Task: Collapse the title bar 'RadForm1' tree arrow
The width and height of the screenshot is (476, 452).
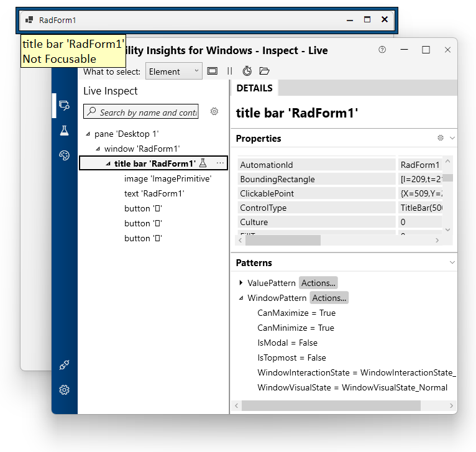Action: pos(108,164)
